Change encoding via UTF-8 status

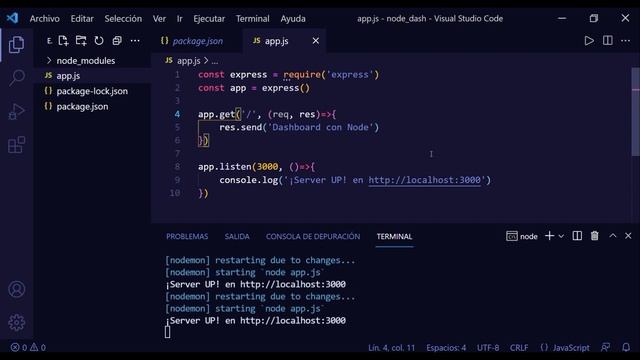488,348
